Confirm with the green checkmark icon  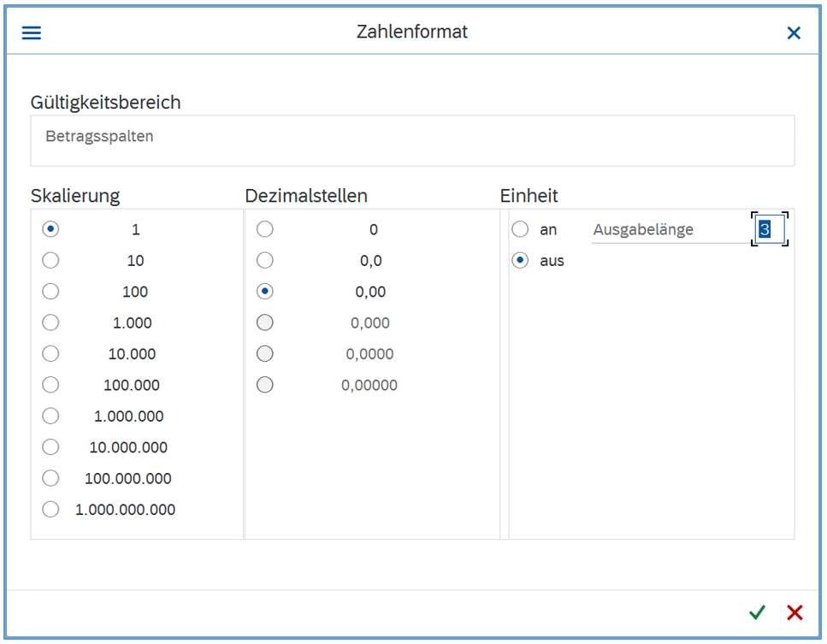point(757,612)
